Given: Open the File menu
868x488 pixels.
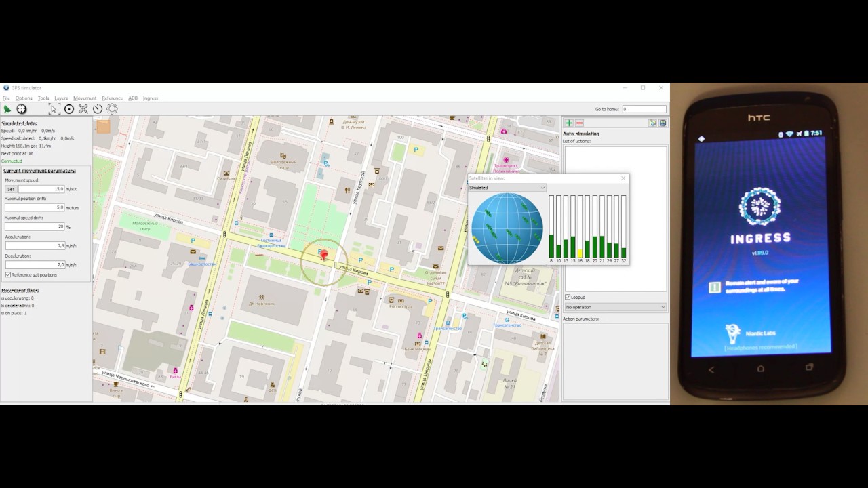Looking at the screenshot, I should click(x=6, y=98).
